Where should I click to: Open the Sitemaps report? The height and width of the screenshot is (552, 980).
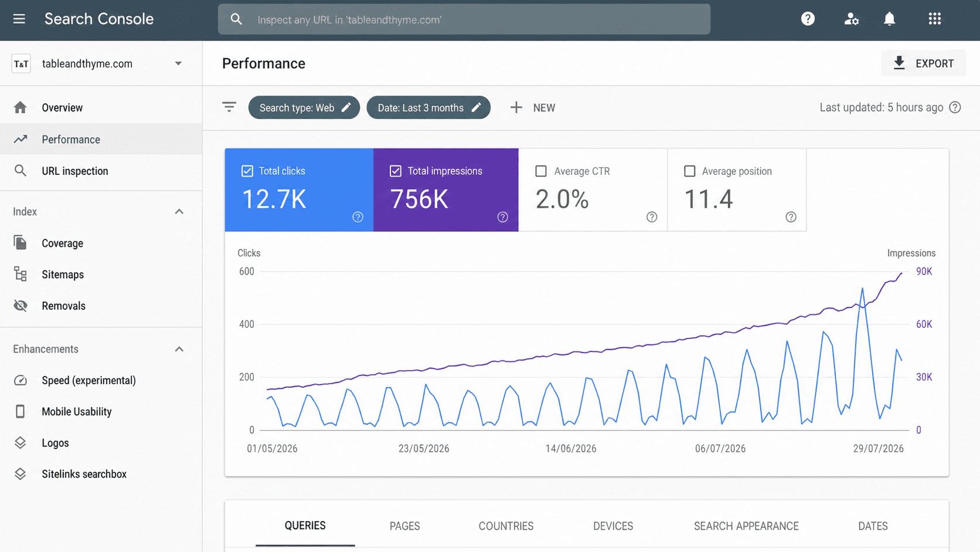[x=101, y=274]
